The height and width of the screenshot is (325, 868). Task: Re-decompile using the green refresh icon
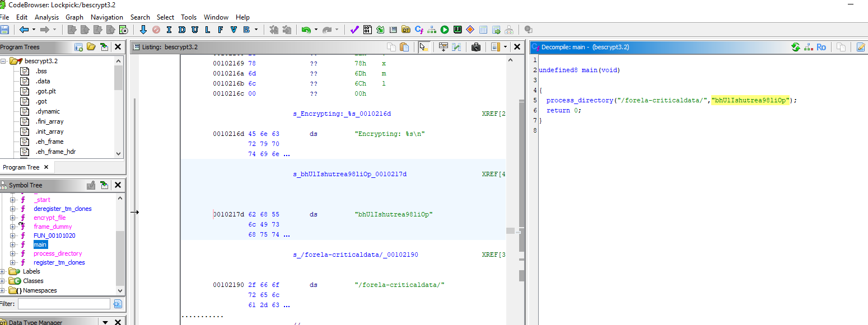[795, 47]
